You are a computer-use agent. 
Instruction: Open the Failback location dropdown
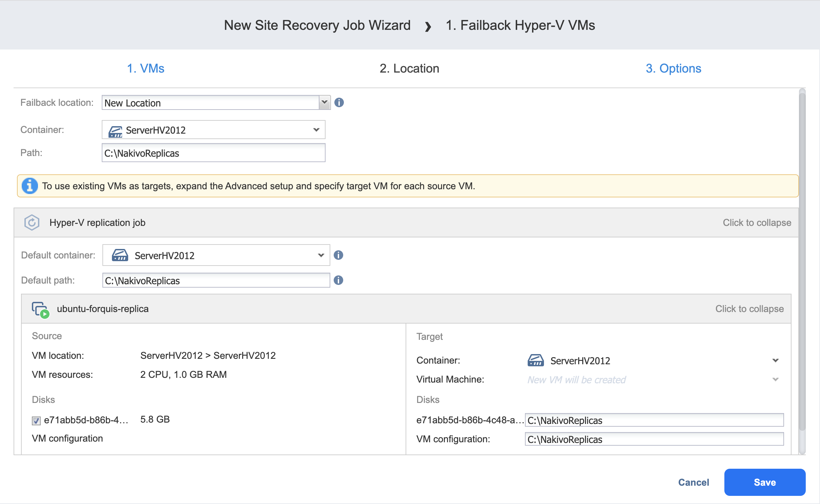tap(324, 102)
